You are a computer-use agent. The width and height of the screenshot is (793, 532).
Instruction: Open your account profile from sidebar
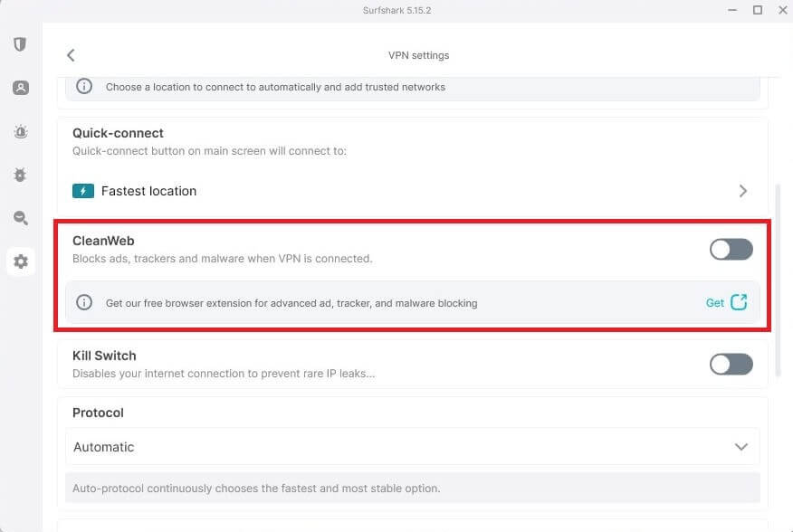(x=20, y=87)
